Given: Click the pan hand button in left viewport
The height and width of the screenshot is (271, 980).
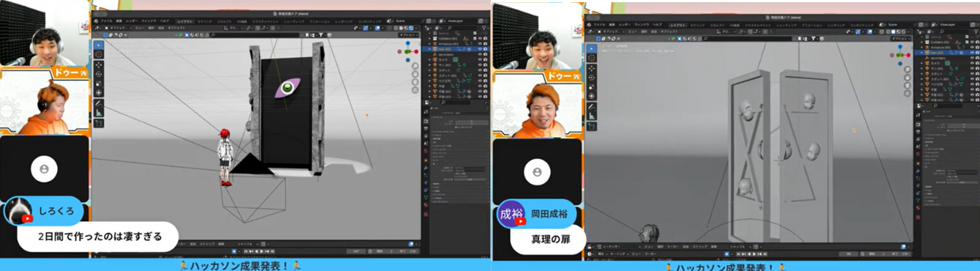Looking at the screenshot, I should (x=415, y=74).
